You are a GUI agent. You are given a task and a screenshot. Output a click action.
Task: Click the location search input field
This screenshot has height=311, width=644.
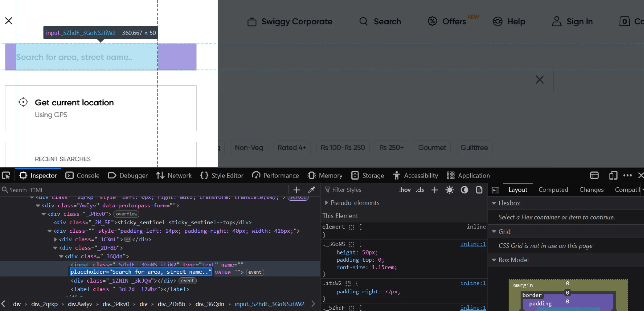click(101, 57)
